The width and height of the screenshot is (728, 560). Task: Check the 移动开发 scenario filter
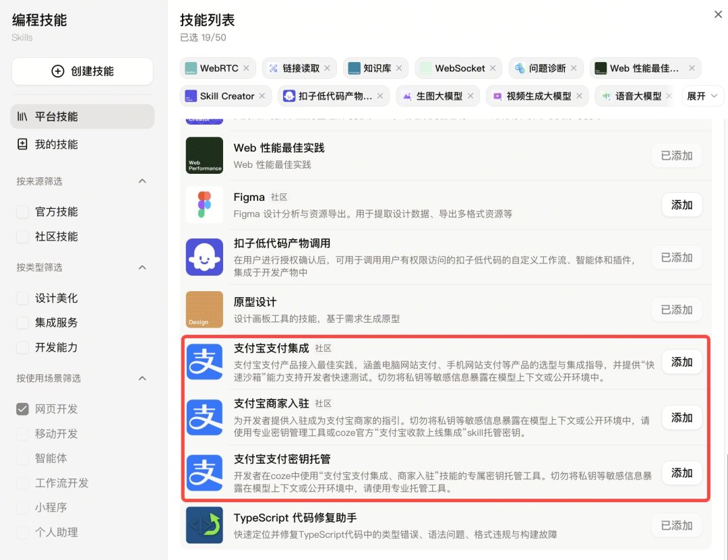[22, 434]
